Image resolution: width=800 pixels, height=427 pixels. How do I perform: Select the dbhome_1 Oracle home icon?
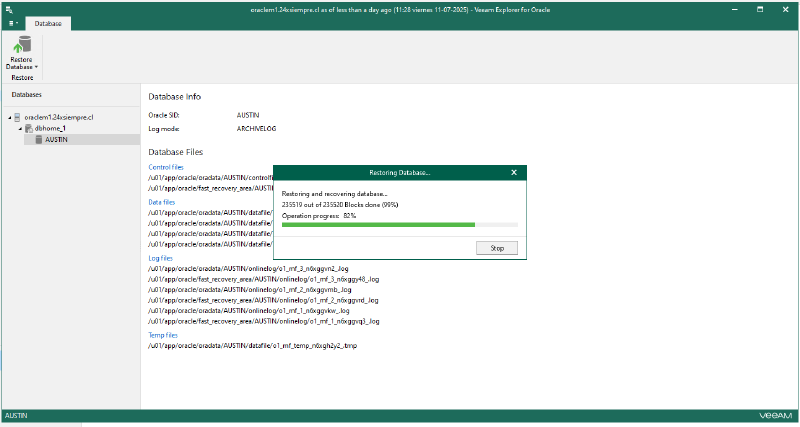point(29,129)
